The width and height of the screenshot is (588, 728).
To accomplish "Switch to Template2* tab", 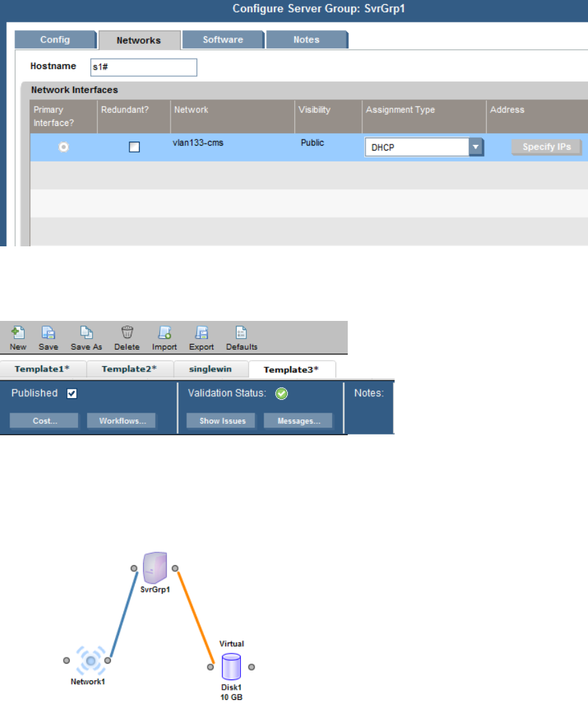I will pos(129,369).
